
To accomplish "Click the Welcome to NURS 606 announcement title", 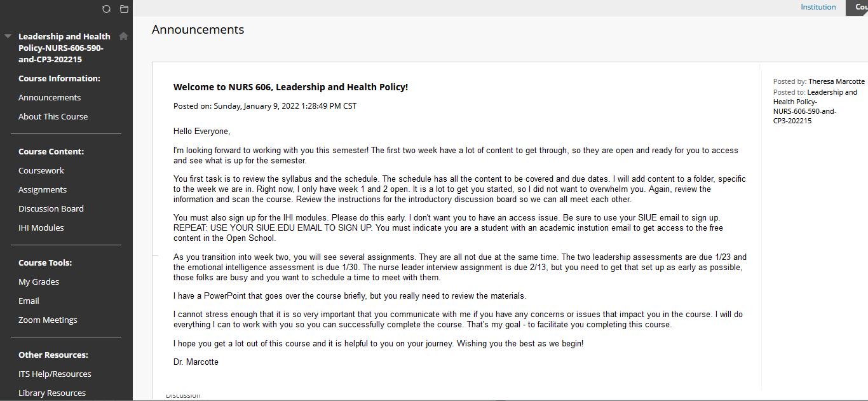I will pos(290,87).
